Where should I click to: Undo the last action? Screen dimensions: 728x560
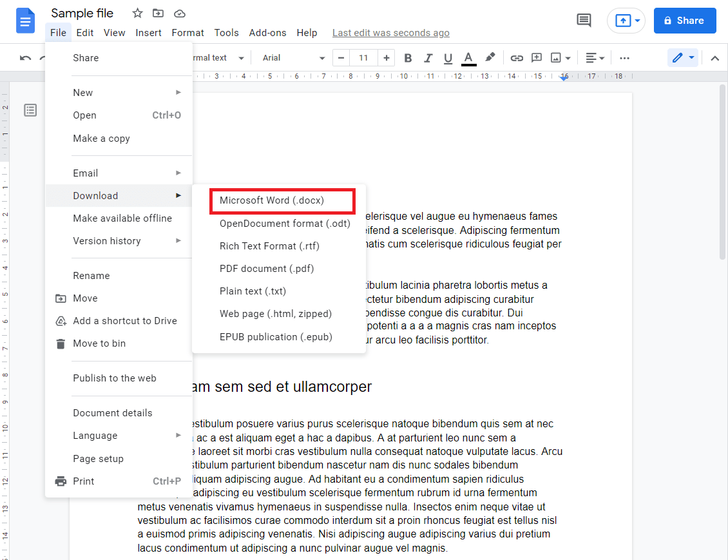pos(24,57)
